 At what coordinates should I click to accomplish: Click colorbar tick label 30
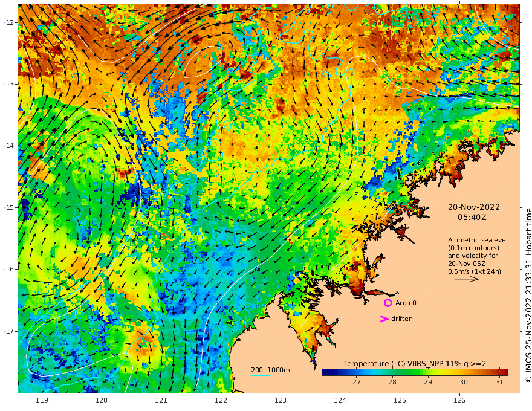pos(464,382)
